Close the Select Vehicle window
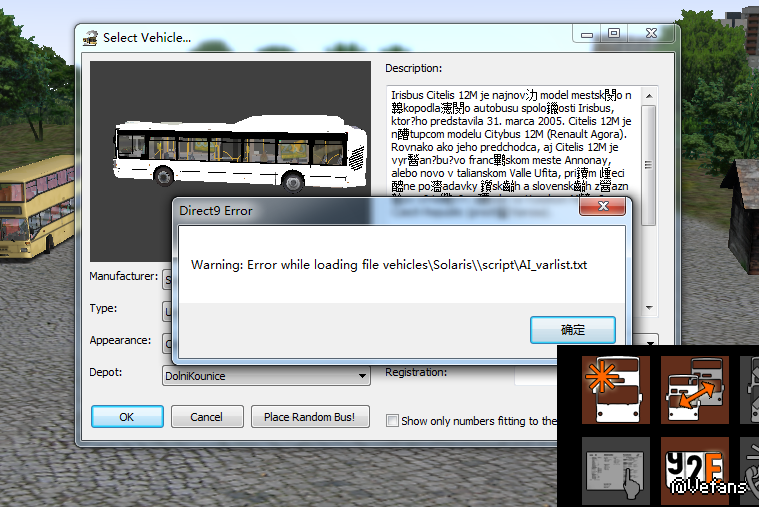The image size is (759, 507). click(651, 34)
